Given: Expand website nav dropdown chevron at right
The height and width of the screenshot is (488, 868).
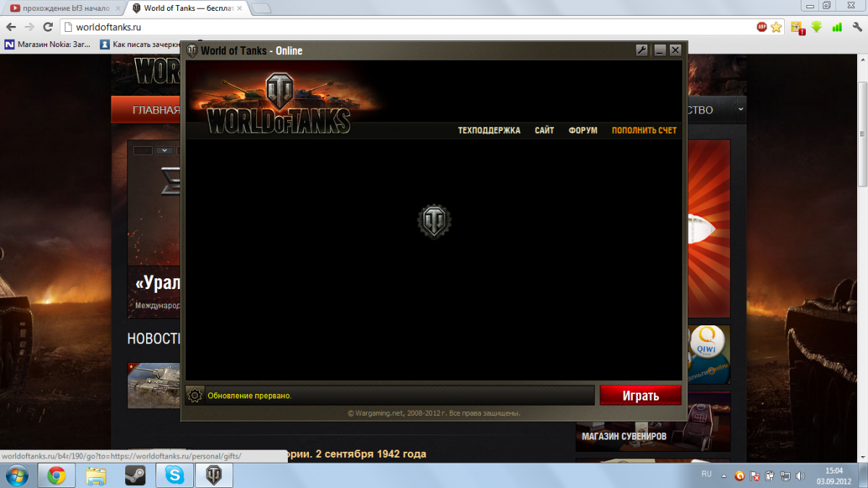Looking at the screenshot, I should click(740, 110).
